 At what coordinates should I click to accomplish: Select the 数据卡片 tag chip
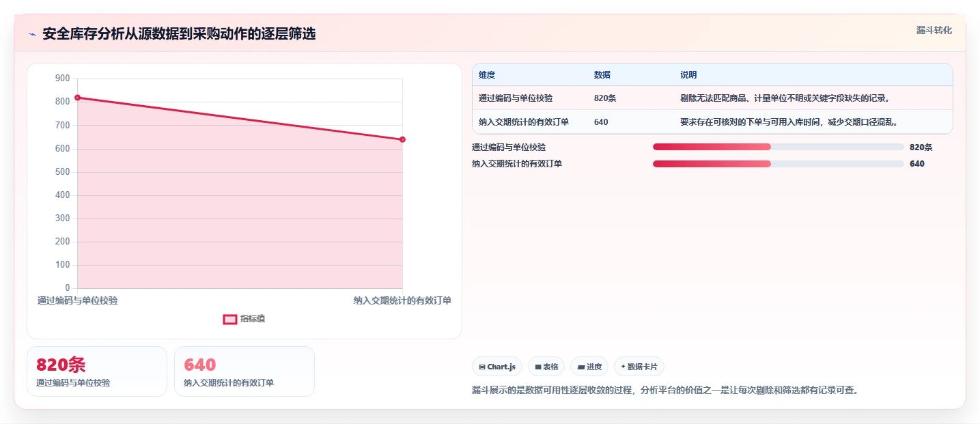[639, 367]
